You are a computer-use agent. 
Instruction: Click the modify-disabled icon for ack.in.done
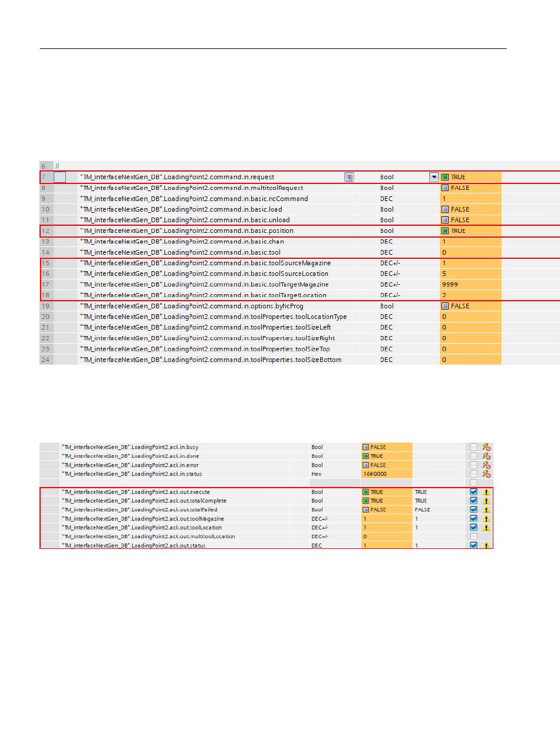pos(486,456)
